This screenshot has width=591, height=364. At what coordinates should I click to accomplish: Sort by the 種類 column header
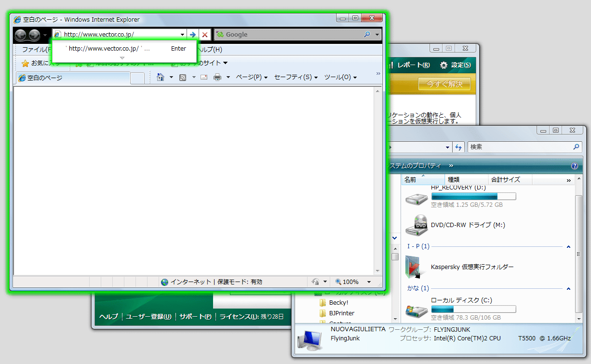[467, 180]
